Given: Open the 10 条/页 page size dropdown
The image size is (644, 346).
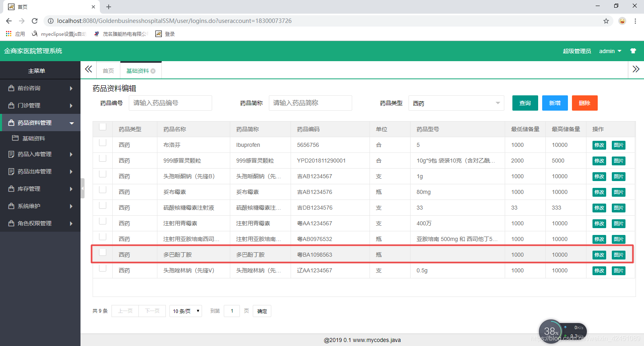Looking at the screenshot, I should (186, 311).
